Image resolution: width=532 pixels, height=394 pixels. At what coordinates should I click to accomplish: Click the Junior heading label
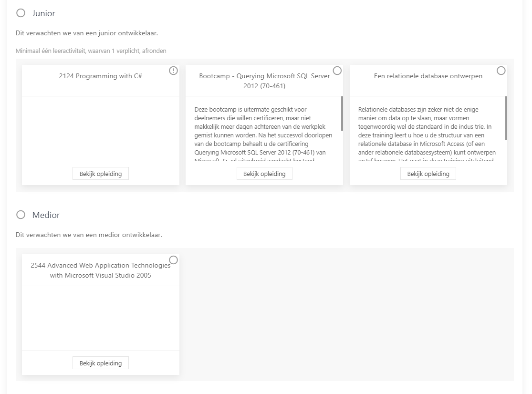44,13
